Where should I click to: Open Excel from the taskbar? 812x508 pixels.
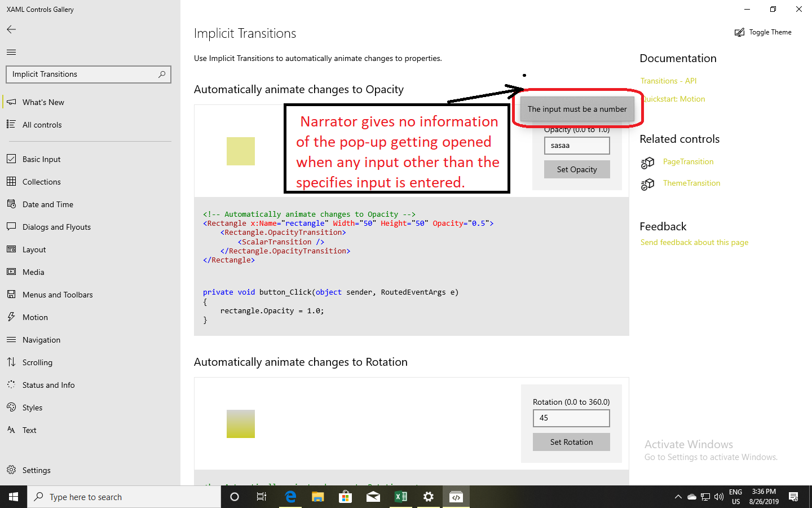401,497
